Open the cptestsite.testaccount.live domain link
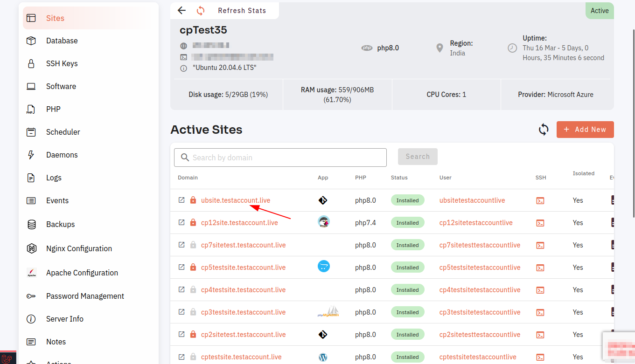This screenshot has width=635, height=364. pos(241,357)
